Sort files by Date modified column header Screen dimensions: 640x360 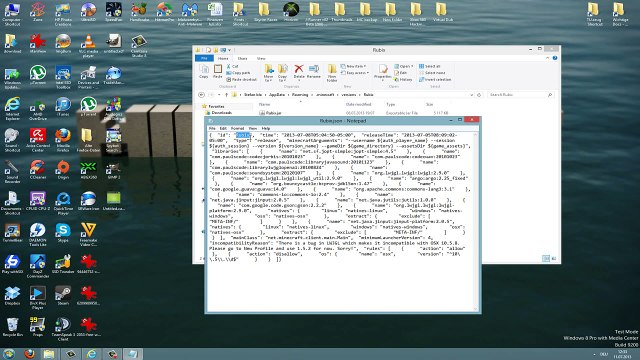tap(358, 104)
